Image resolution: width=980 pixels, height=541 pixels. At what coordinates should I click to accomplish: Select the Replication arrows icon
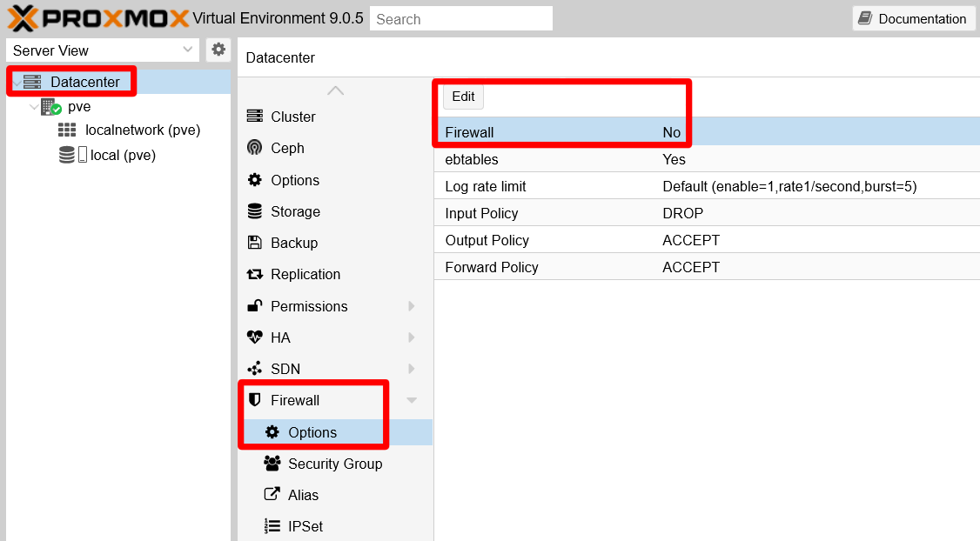256,274
